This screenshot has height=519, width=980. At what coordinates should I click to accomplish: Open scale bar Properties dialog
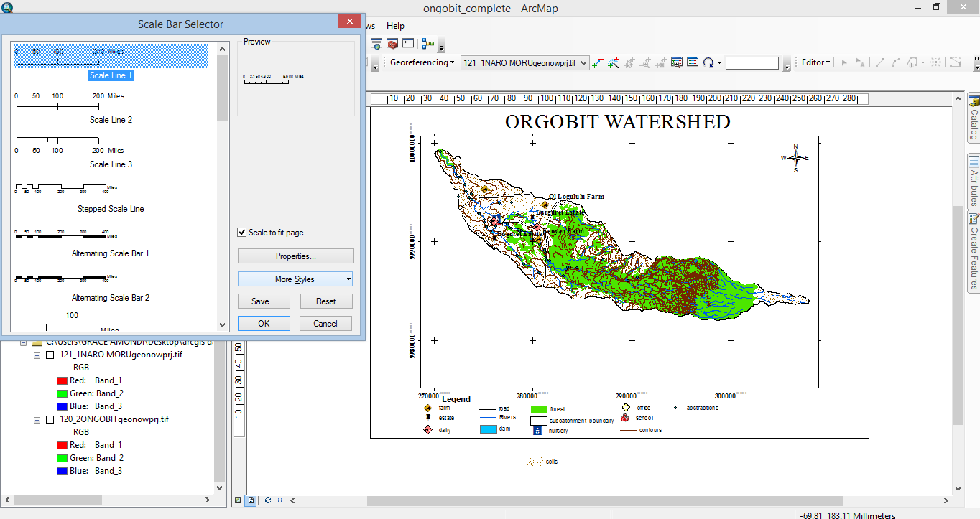295,256
